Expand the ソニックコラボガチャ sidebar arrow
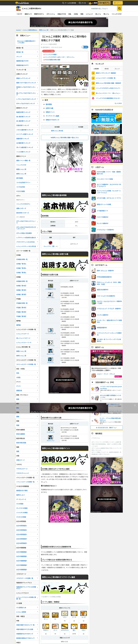This screenshot has width=138, height=644. pos(38,204)
